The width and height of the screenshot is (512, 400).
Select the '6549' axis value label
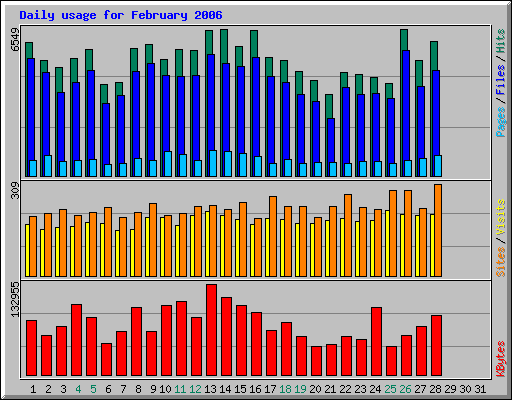pyautogui.click(x=15, y=40)
